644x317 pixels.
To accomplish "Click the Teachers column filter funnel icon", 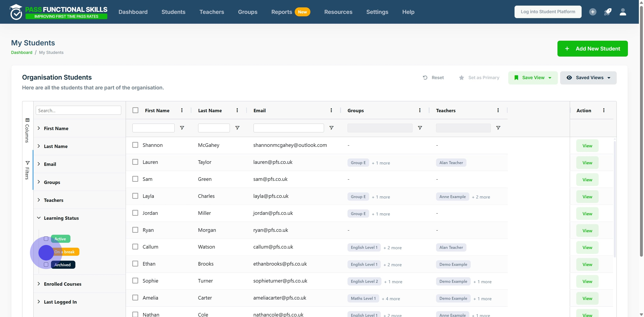I will (498, 128).
